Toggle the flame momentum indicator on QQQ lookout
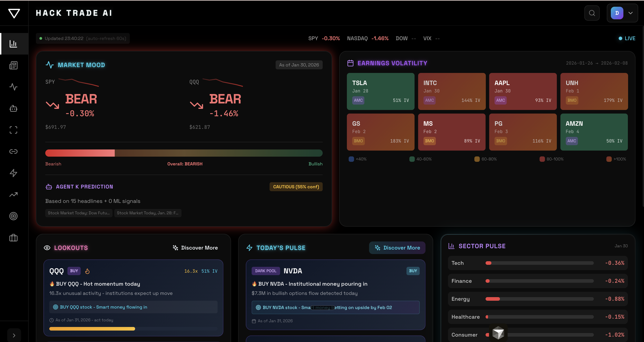This screenshot has height=342, width=644. pos(87,271)
